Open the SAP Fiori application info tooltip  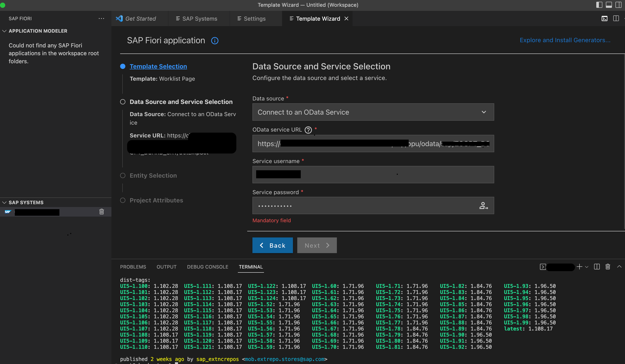pos(215,40)
